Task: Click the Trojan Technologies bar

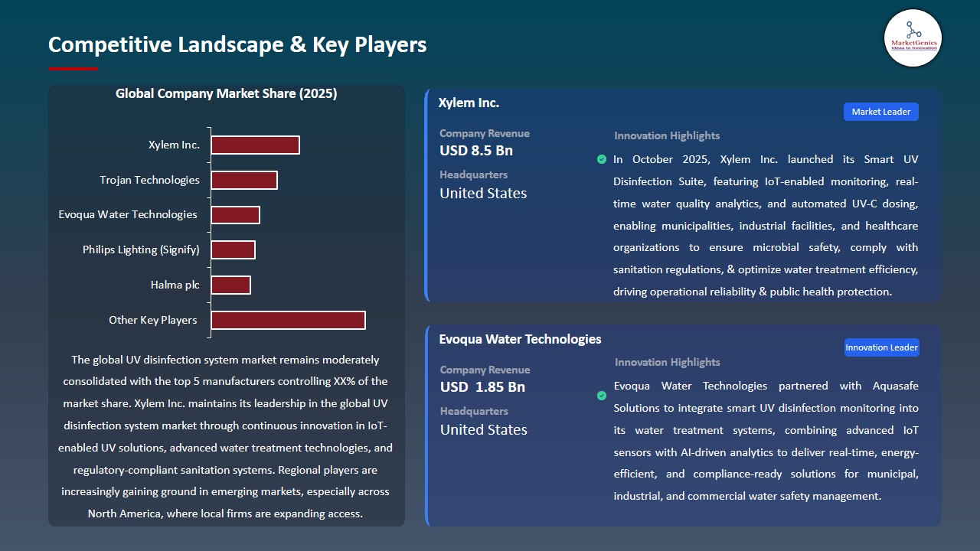Action: pos(244,179)
